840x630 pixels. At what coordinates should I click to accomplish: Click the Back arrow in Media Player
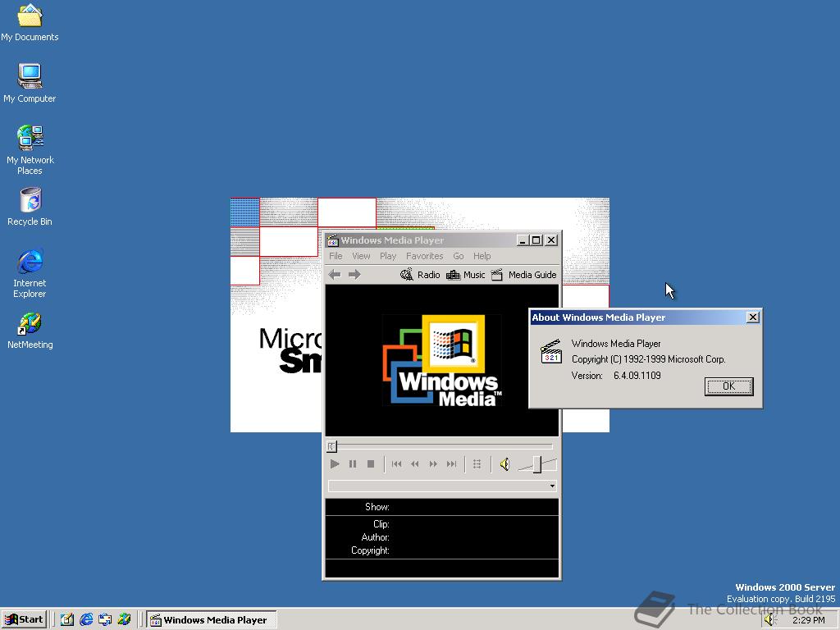[x=335, y=275]
